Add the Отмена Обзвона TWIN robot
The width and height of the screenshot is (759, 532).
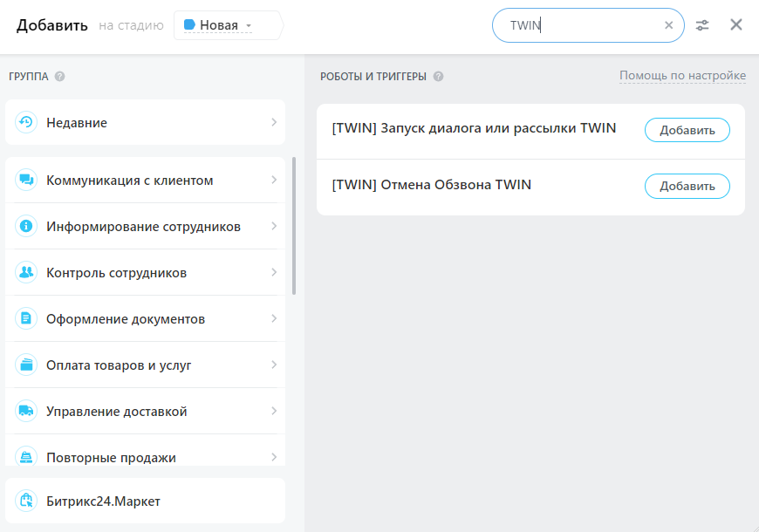[687, 186]
